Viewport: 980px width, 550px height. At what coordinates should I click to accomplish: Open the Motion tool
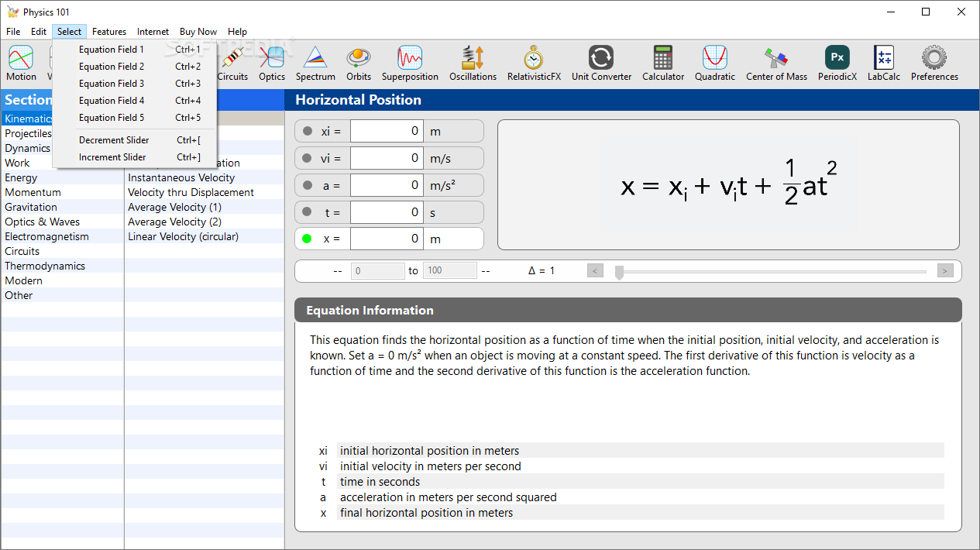[21, 64]
